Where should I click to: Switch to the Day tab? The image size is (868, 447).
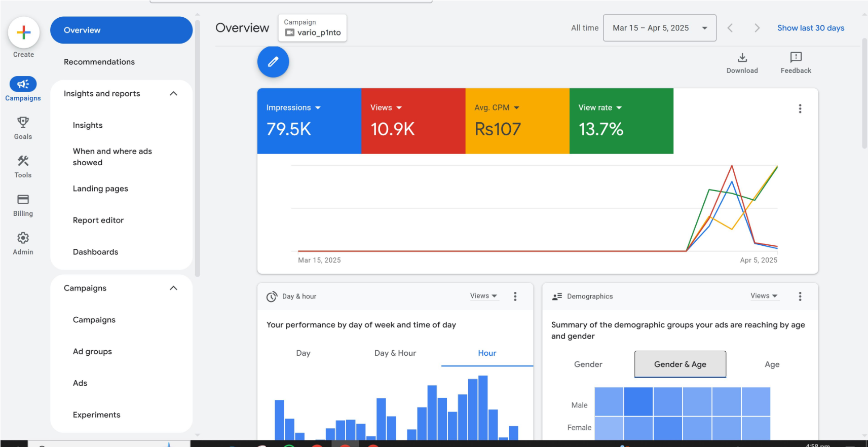(x=303, y=353)
